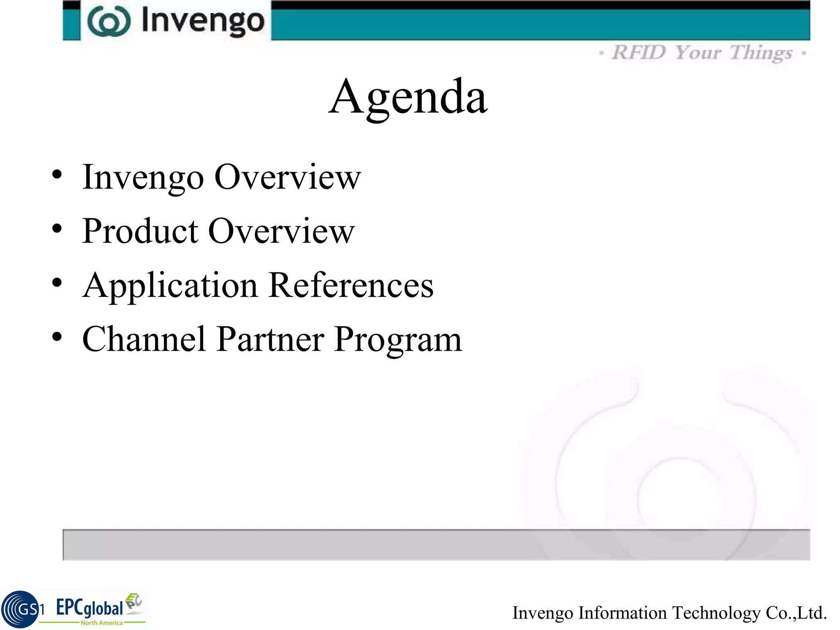Select the Application References bullet
The width and height of the screenshot is (840, 630).
coord(258,285)
